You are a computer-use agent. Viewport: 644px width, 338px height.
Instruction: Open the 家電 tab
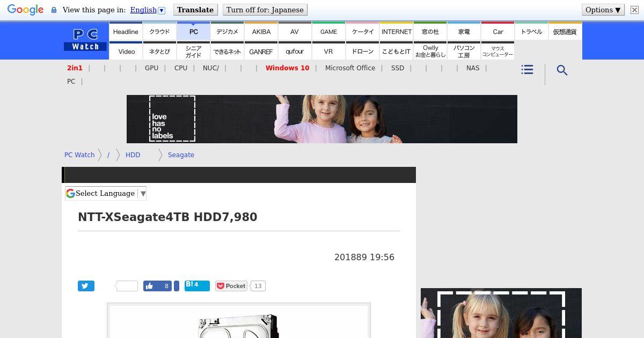point(464,31)
